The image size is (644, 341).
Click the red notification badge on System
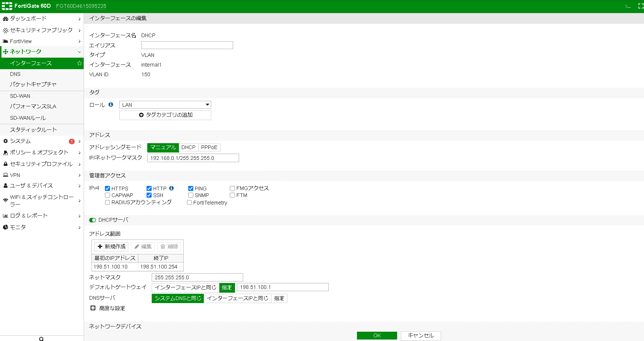click(x=72, y=141)
